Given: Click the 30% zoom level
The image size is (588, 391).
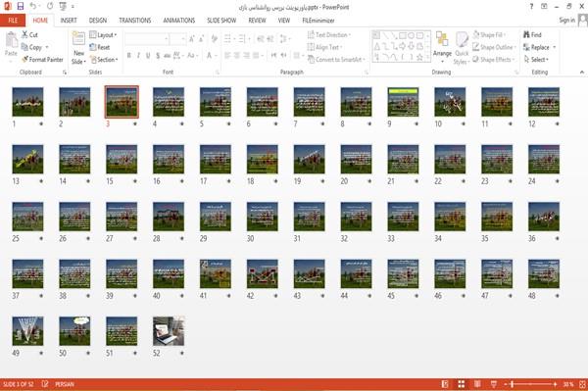Looking at the screenshot, I should (568, 384).
